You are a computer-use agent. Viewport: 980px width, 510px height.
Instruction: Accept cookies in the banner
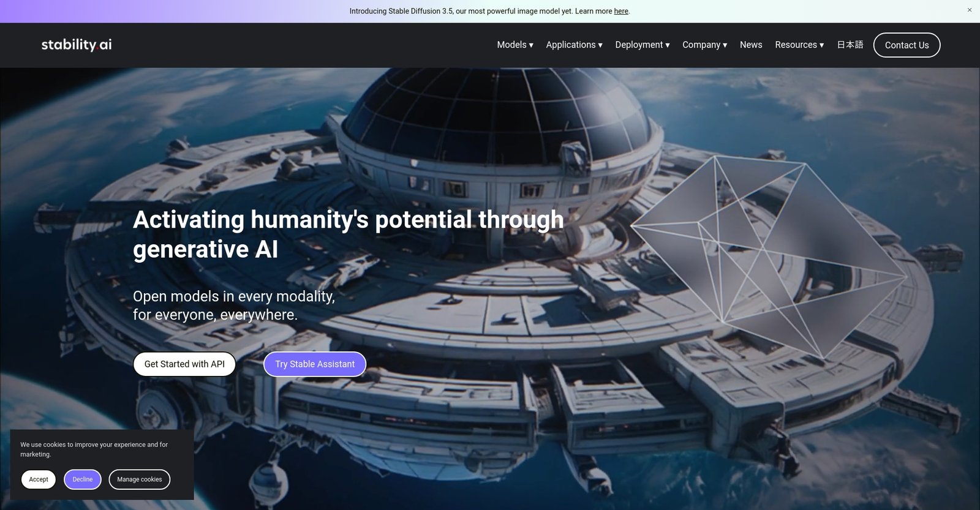[x=39, y=479]
